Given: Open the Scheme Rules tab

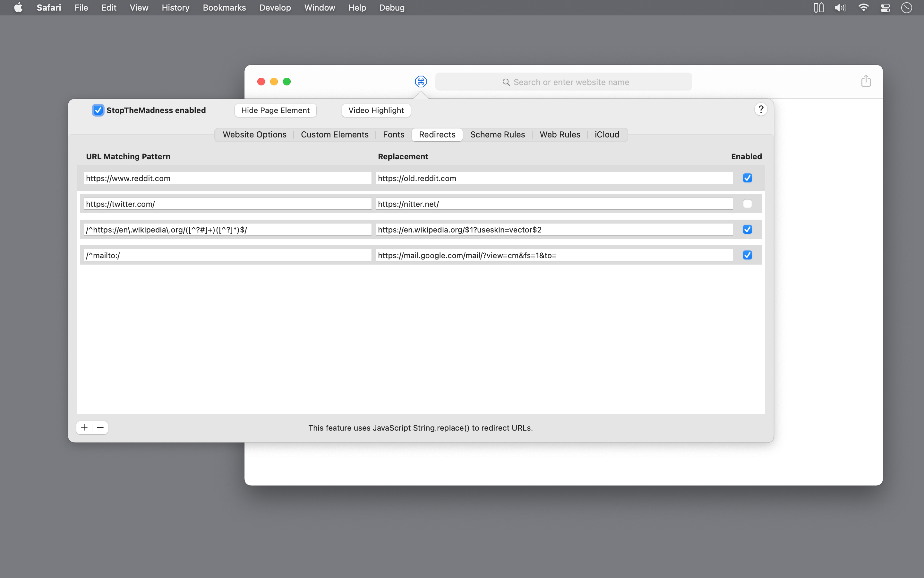Looking at the screenshot, I should 497,135.
